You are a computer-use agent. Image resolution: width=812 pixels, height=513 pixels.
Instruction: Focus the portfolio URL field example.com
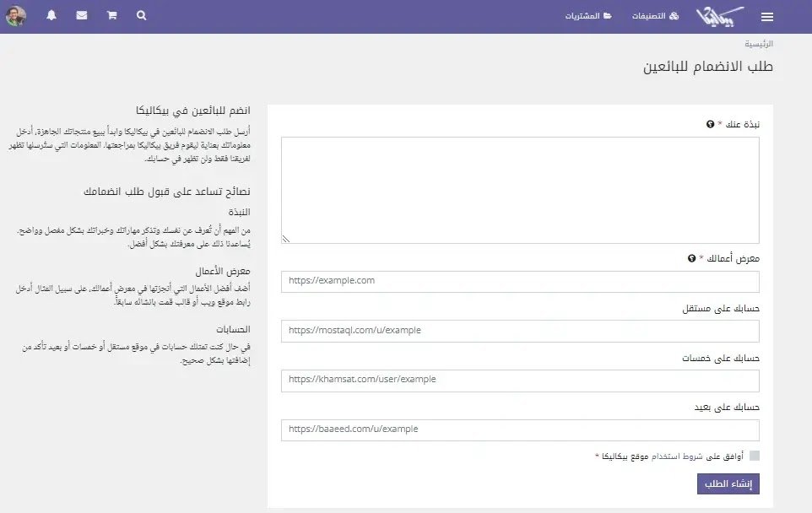tap(520, 281)
